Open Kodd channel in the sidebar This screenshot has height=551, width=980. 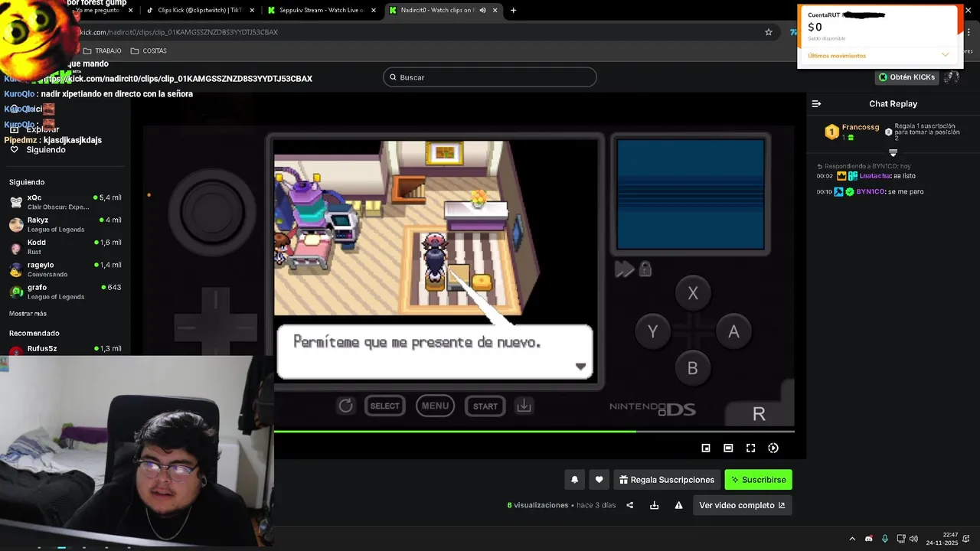click(x=65, y=246)
